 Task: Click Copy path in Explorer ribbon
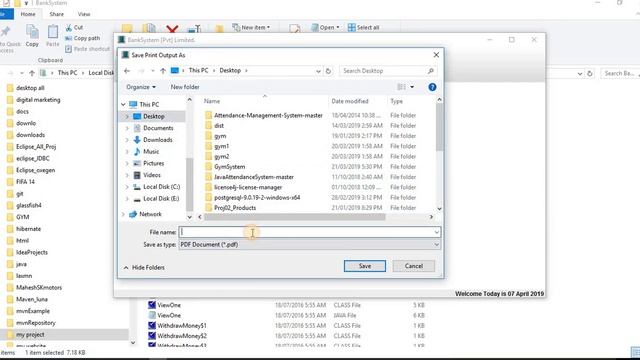[x=82, y=38]
